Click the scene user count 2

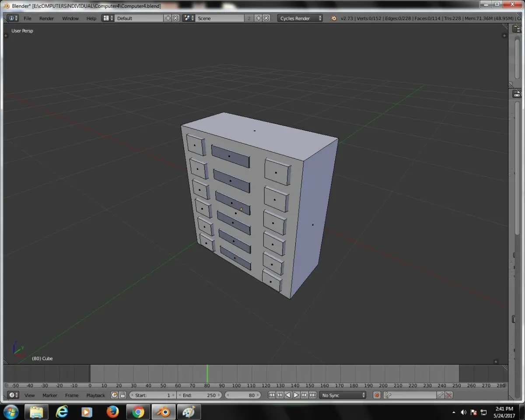click(249, 18)
